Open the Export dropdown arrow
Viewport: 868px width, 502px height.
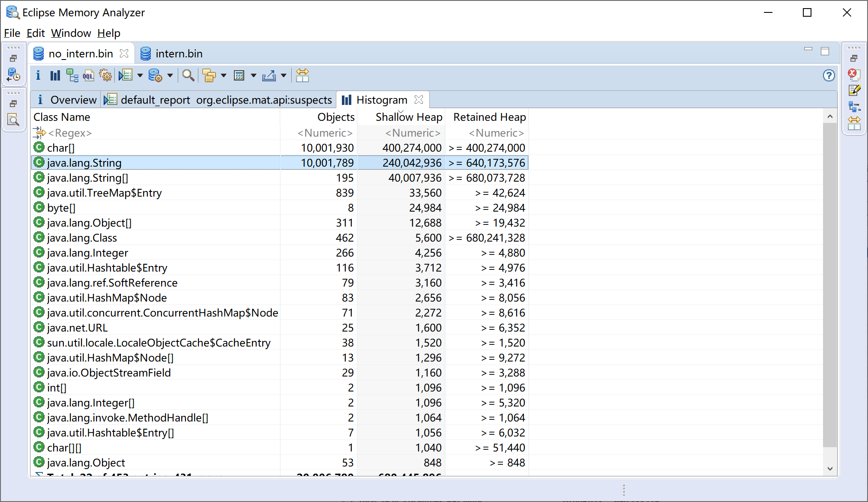tap(283, 76)
